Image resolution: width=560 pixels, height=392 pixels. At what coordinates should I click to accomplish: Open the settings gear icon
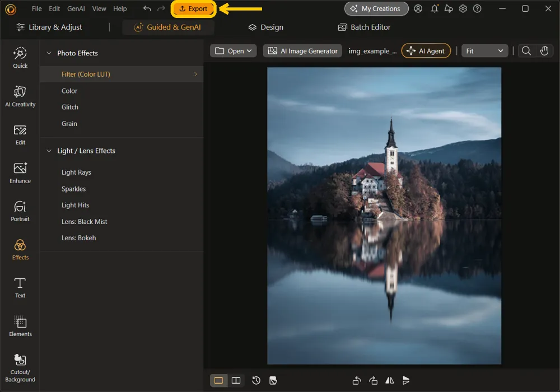point(463,8)
